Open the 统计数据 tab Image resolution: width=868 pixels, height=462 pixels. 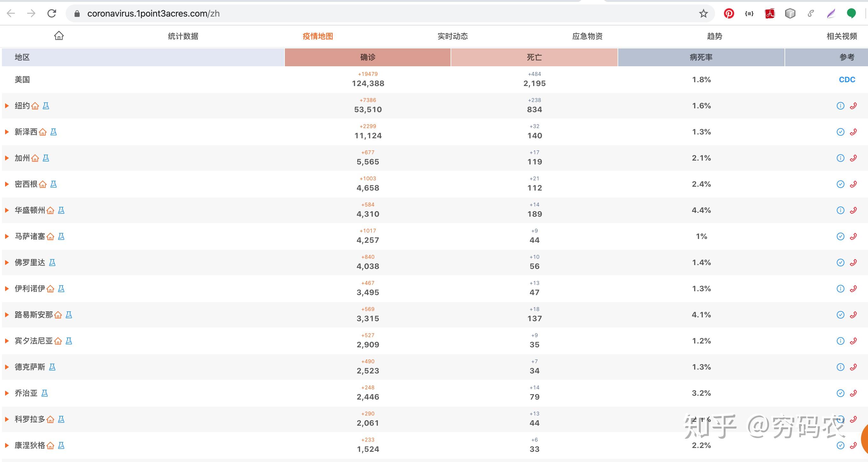[183, 36]
